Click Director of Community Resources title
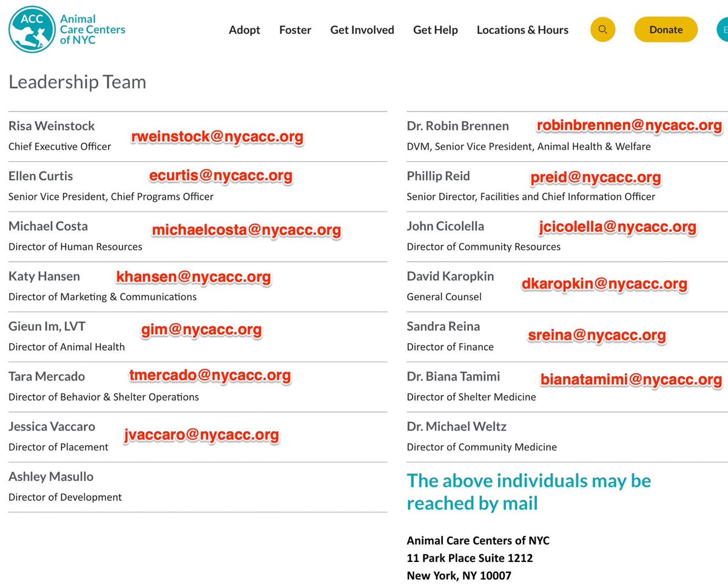728x585 pixels. tap(484, 247)
